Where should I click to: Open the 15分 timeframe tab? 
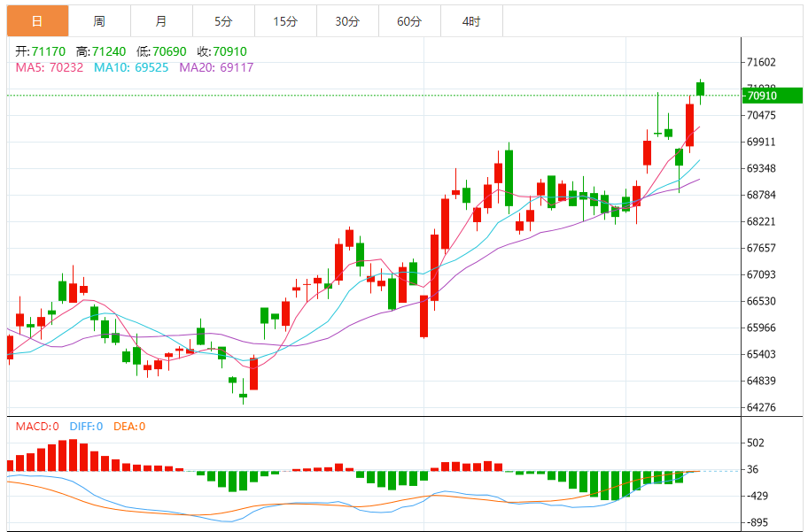[285, 21]
